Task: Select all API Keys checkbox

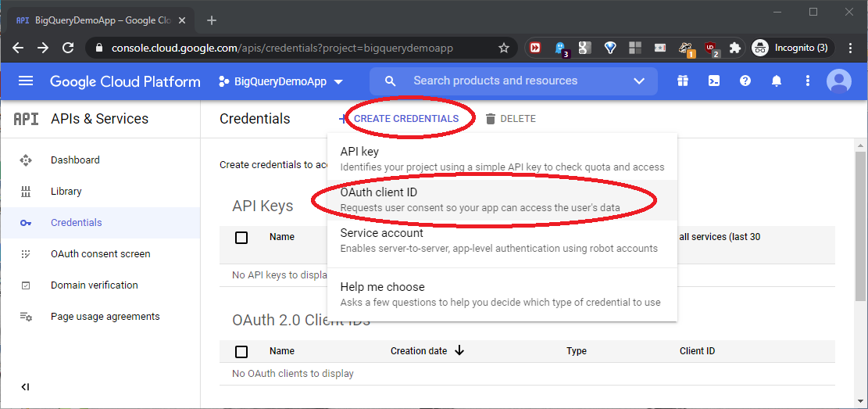Action: pyautogui.click(x=241, y=238)
